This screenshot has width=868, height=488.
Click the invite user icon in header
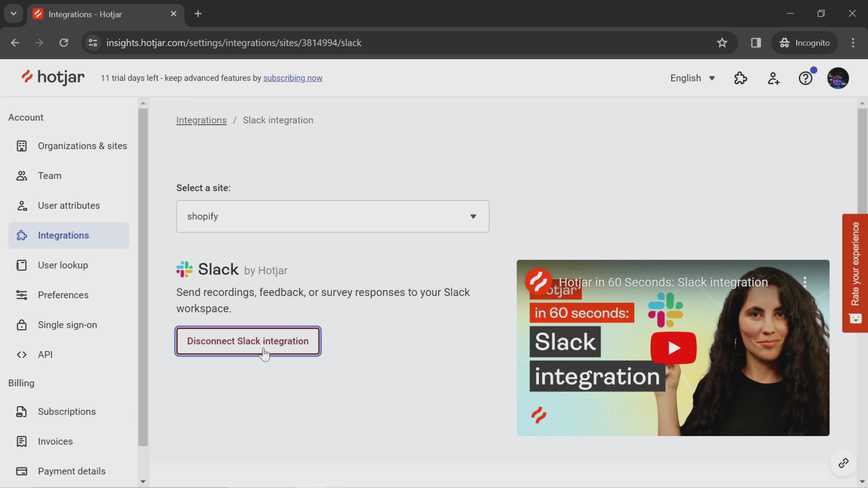point(773,78)
